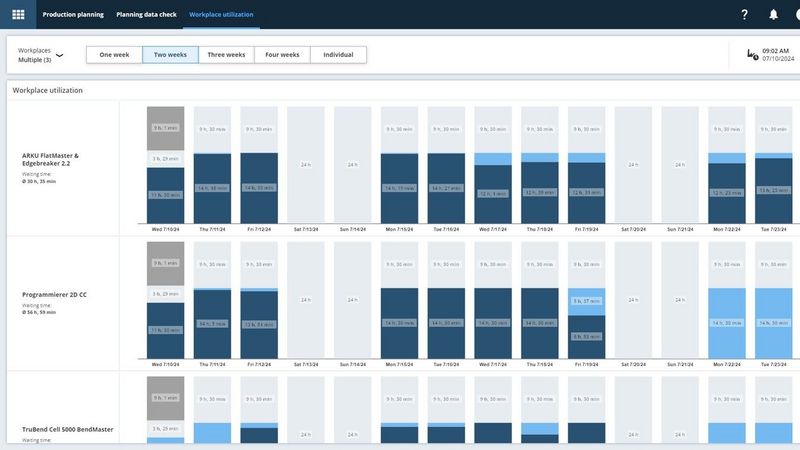Click Programmierer's light blue bar on Mon 7/22/24

(x=727, y=324)
